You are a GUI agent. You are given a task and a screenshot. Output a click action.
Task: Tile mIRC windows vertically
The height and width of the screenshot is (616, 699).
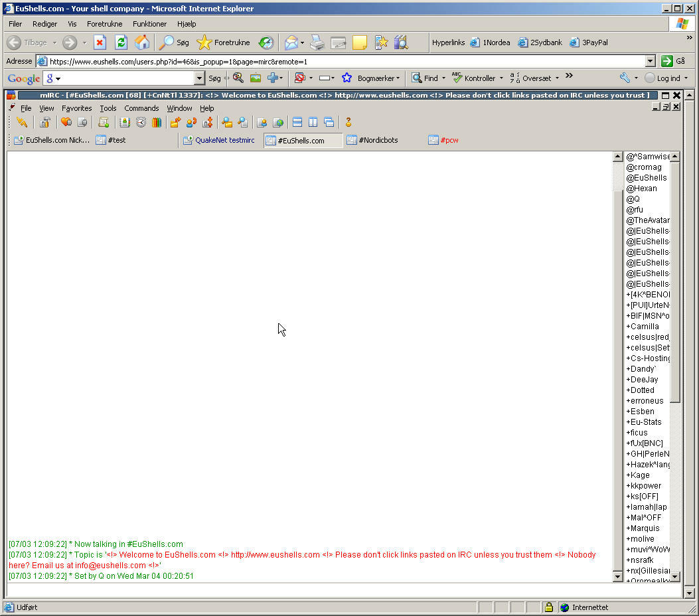[313, 122]
